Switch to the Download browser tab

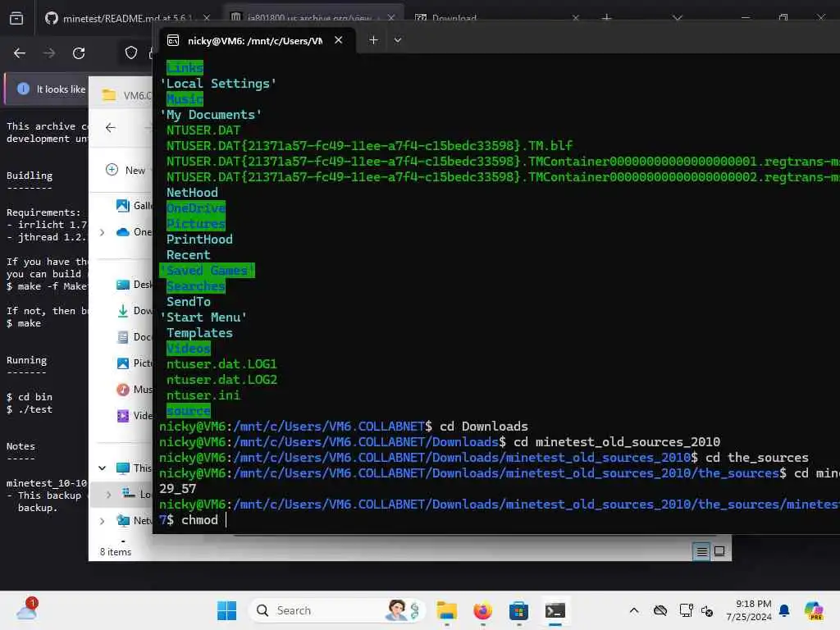[x=454, y=18]
